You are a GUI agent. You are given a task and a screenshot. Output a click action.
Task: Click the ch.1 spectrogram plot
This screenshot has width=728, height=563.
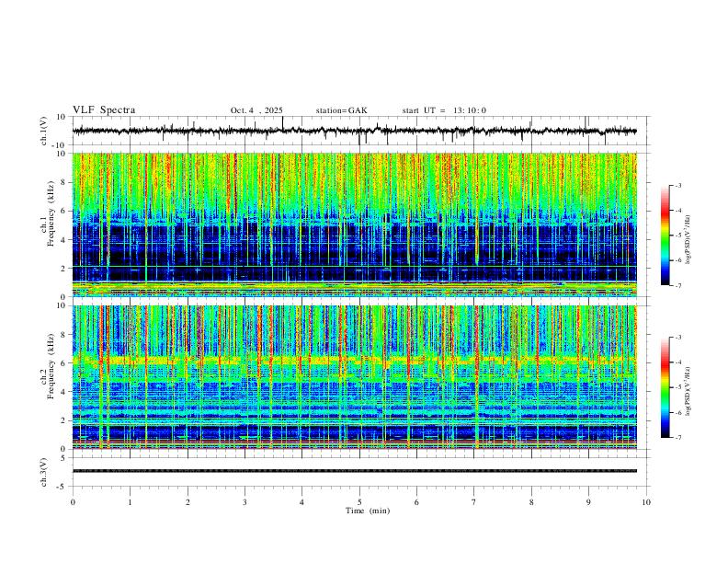tap(354, 224)
